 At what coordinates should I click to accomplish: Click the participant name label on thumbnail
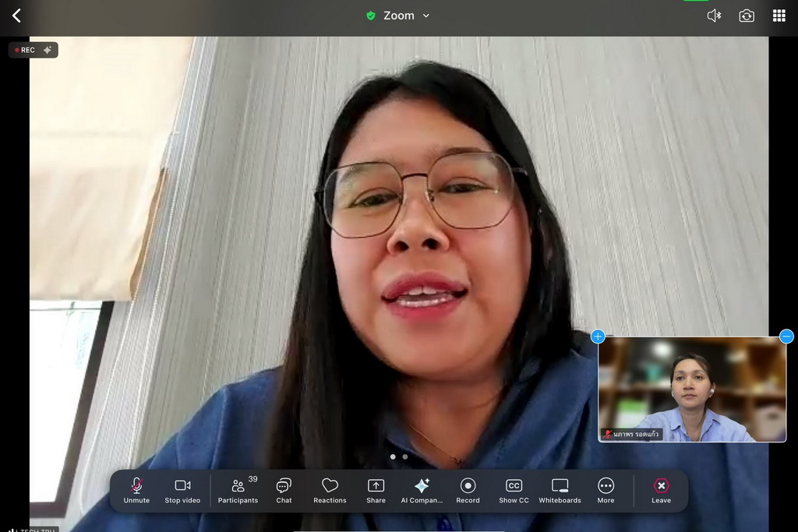point(636,434)
